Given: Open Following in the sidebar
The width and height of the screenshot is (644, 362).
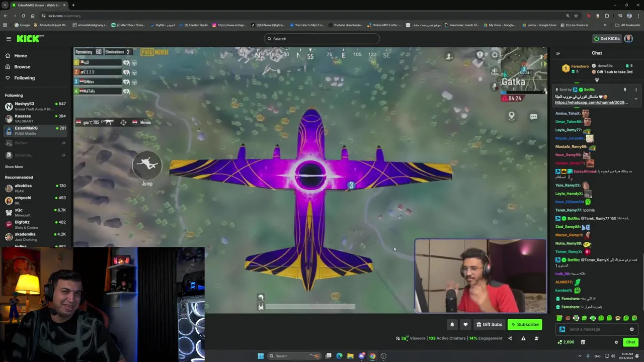Looking at the screenshot, I should [24, 78].
